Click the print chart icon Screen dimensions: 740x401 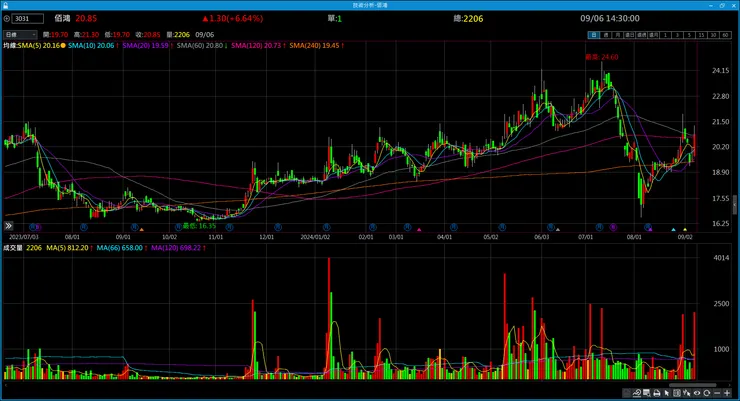coord(656,393)
